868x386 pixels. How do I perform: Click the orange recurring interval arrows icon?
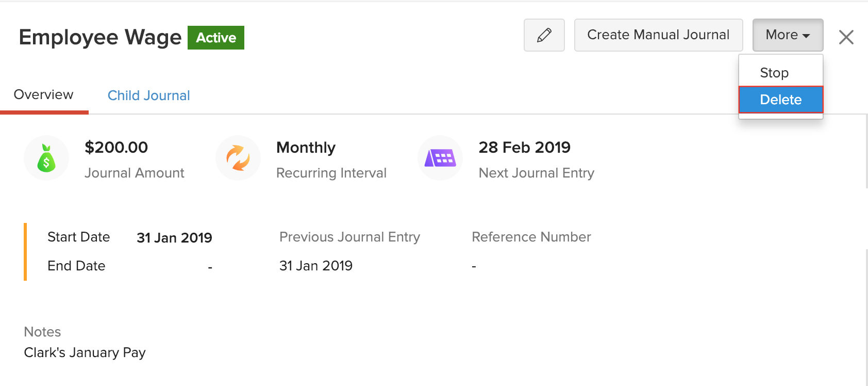pos(238,158)
